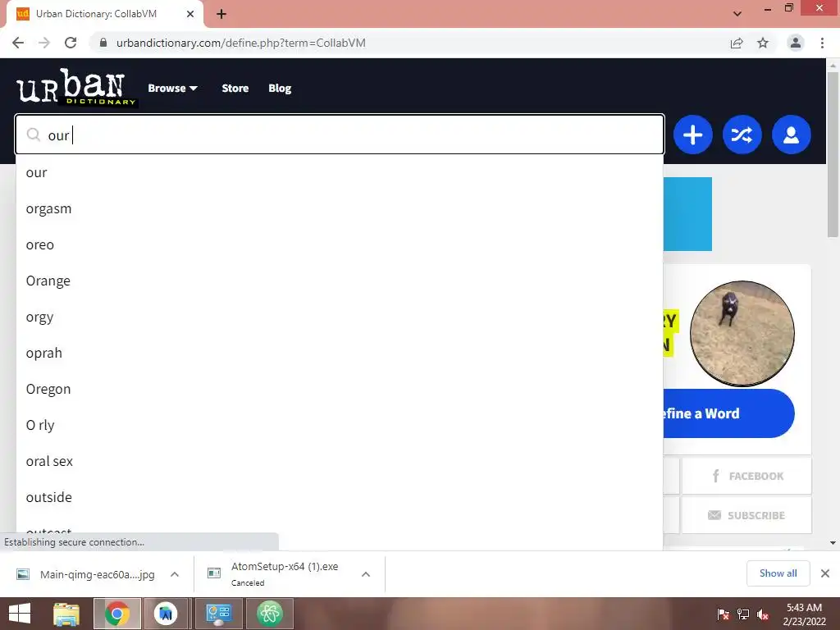The height and width of the screenshot is (630, 840).
Task: Open the Windows Start menu
Action: pyautogui.click(x=20, y=614)
